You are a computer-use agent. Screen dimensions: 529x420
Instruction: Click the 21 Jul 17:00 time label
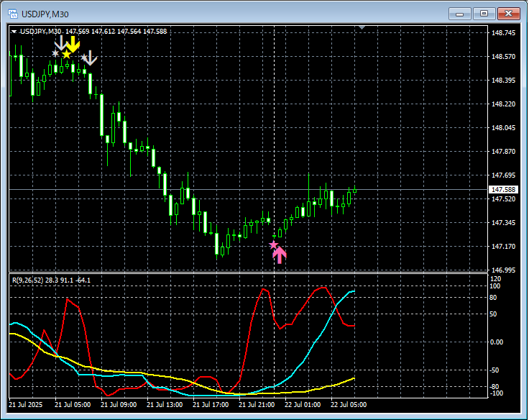[211, 404]
